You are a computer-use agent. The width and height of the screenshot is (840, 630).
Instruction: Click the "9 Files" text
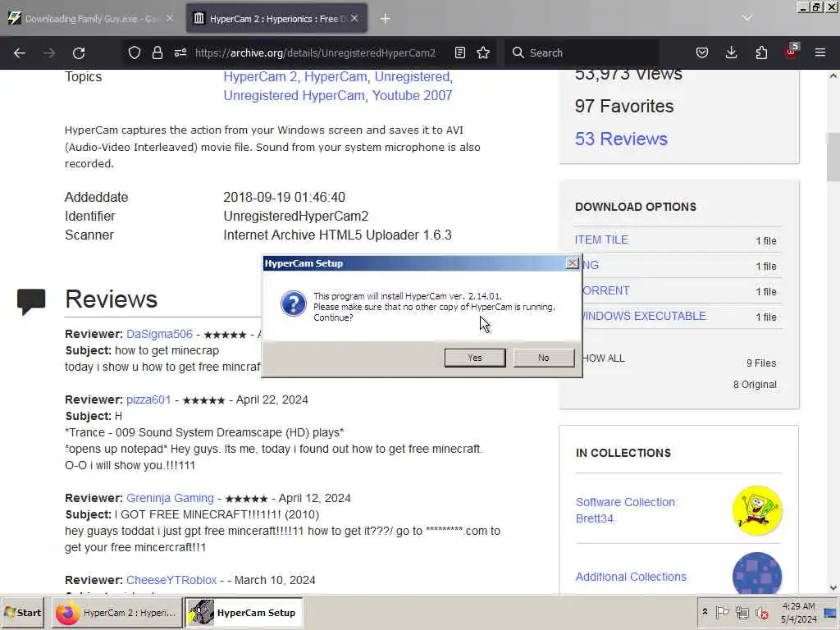(761, 363)
